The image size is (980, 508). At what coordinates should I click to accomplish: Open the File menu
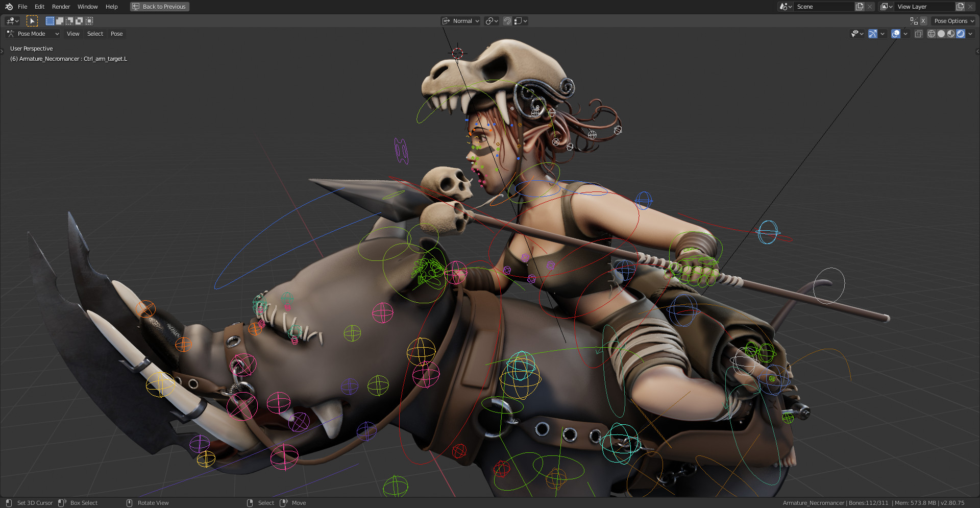pyautogui.click(x=22, y=7)
